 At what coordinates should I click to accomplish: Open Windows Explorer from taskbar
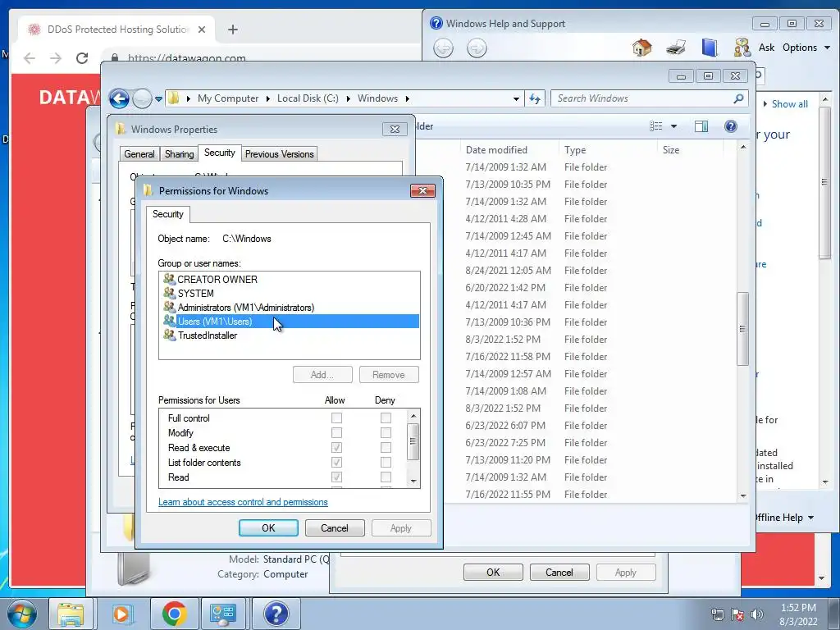tap(71, 614)
